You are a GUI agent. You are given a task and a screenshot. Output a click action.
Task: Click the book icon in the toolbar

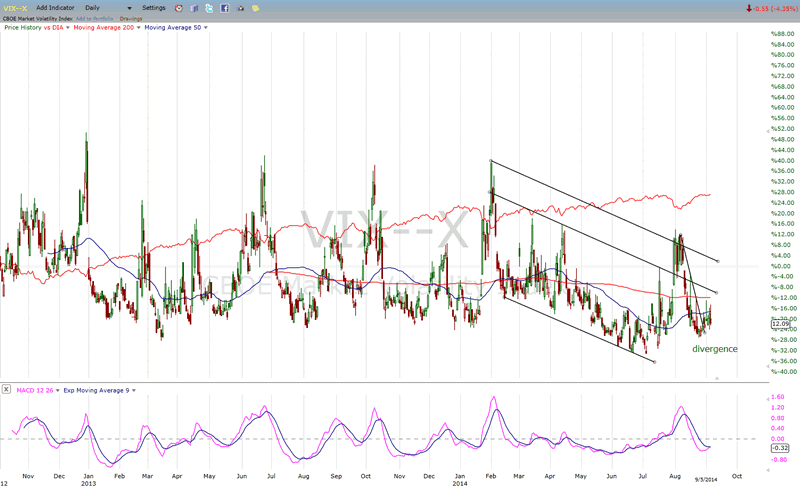click(x=193, y=8)
